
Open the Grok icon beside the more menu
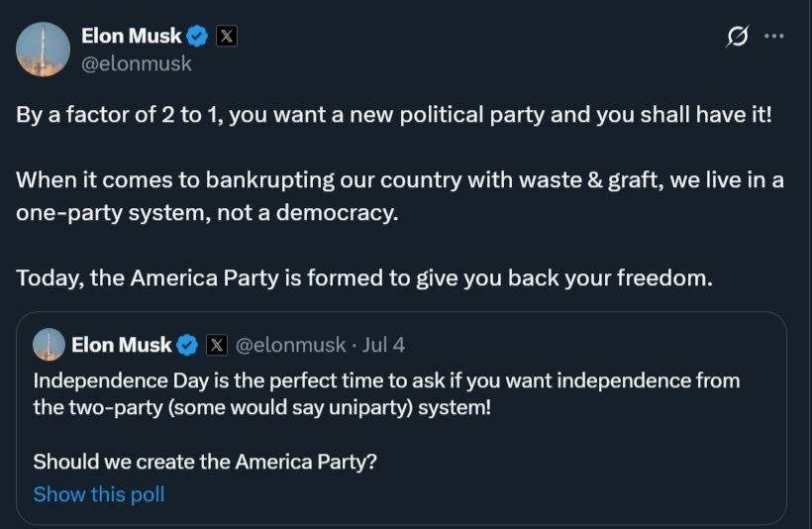pyautogui.click(x=737, y=37)
